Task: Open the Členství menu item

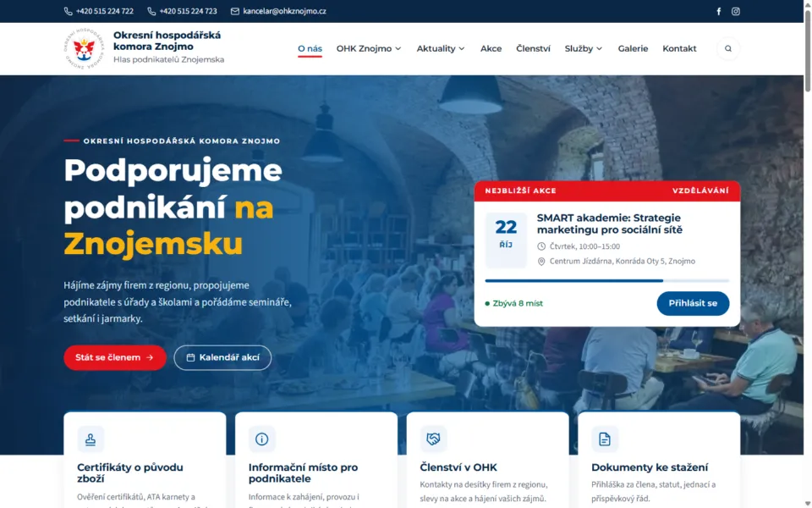Action: pos(533,49)
